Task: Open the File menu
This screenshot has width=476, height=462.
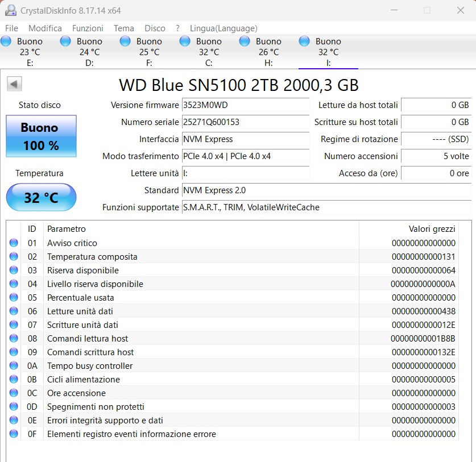Action: 11,28
